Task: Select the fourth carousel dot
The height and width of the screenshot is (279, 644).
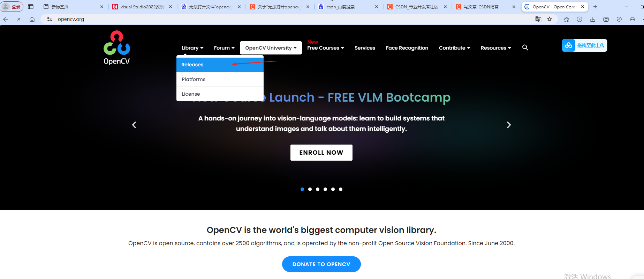Action: click(x=325, y=189)
